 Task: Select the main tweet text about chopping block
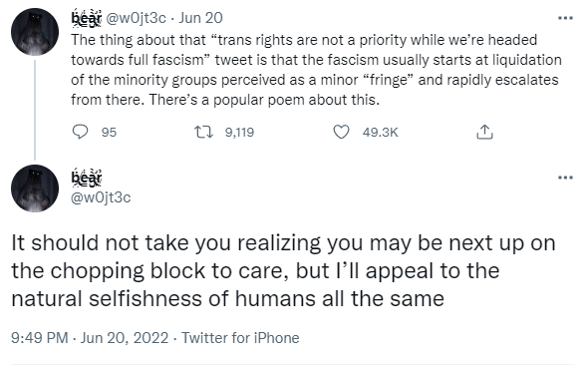tap(283, 271)
